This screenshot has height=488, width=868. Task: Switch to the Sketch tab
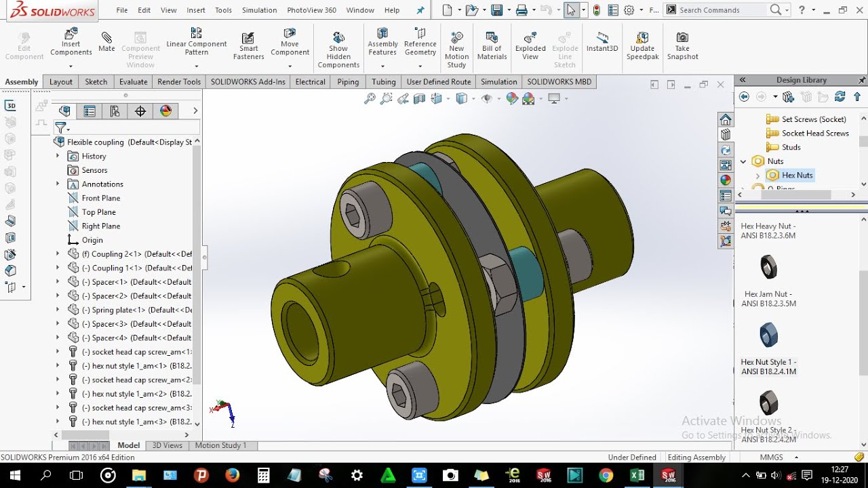pos(96,81)
